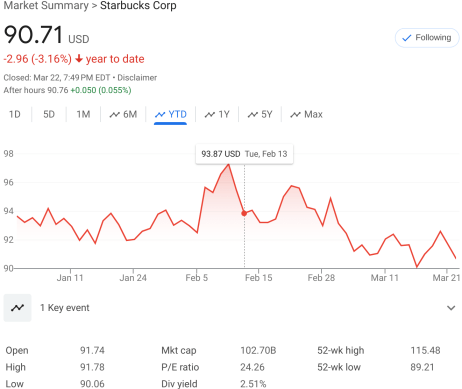Click the Feb 28 axis label

[x=321, y=278]
